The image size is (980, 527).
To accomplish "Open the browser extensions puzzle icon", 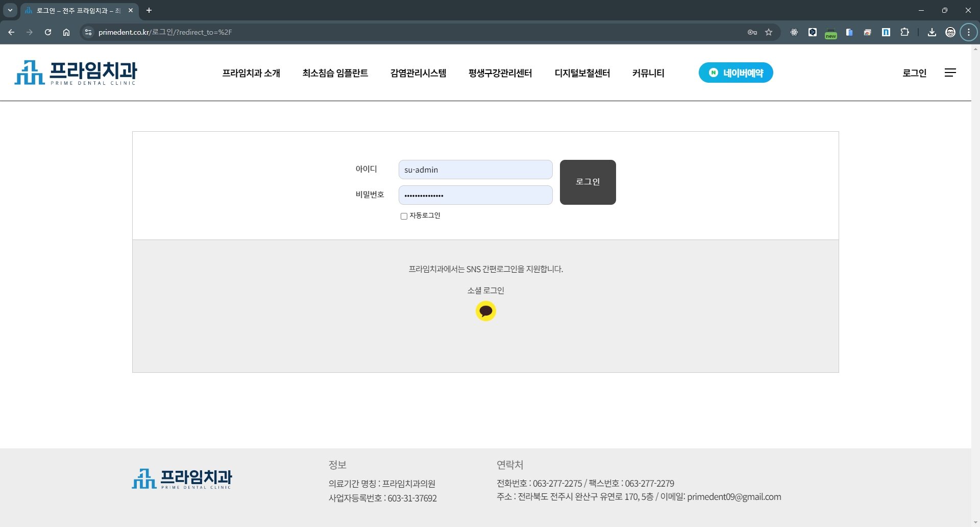I will coord(904,32).
